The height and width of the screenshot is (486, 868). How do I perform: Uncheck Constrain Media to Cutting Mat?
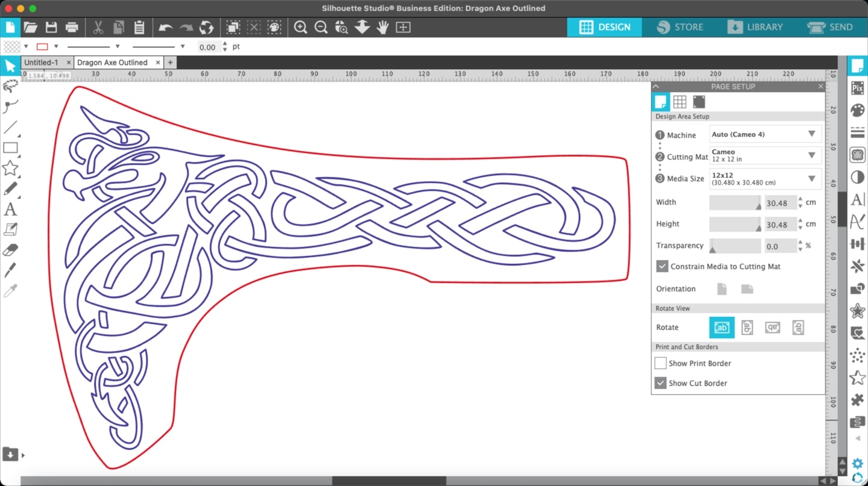pos(662,266)
